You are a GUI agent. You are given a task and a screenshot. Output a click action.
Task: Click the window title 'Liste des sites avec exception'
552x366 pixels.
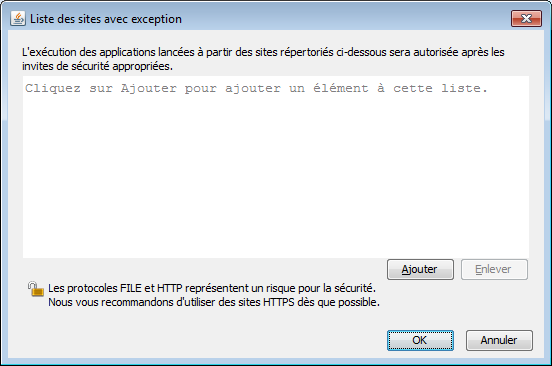click(106, 19)
